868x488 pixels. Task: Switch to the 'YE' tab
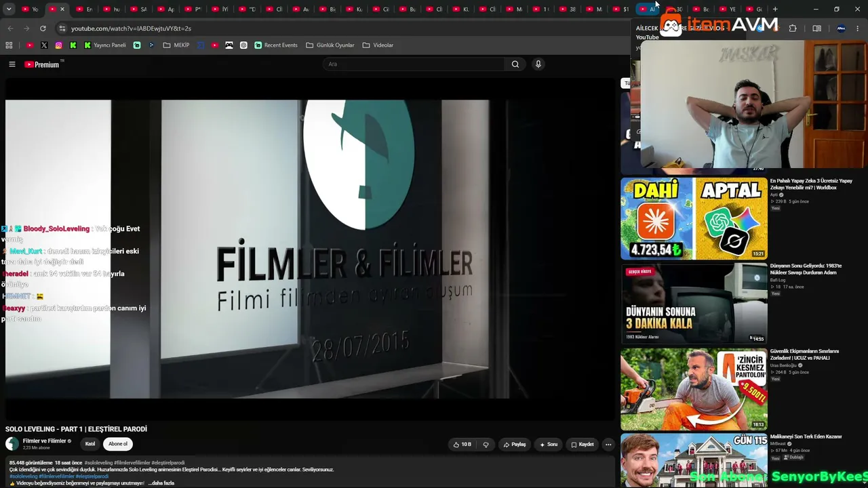click(x=728, y=9)
